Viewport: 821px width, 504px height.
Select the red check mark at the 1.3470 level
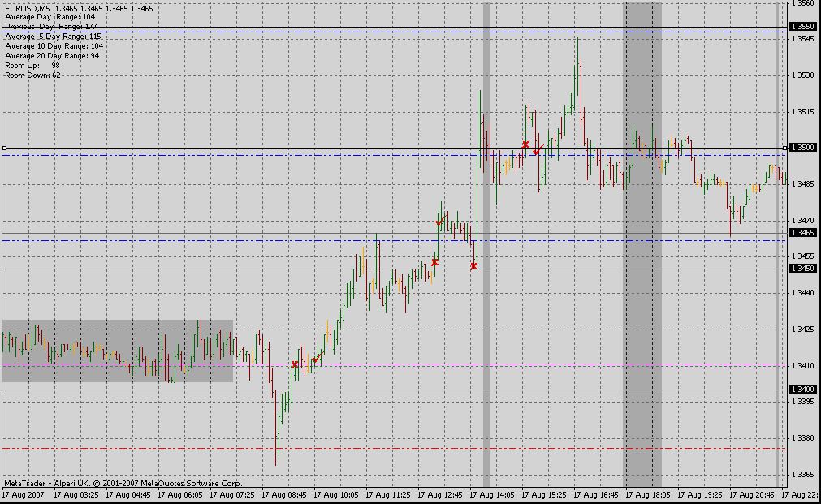tap(441, 221)
